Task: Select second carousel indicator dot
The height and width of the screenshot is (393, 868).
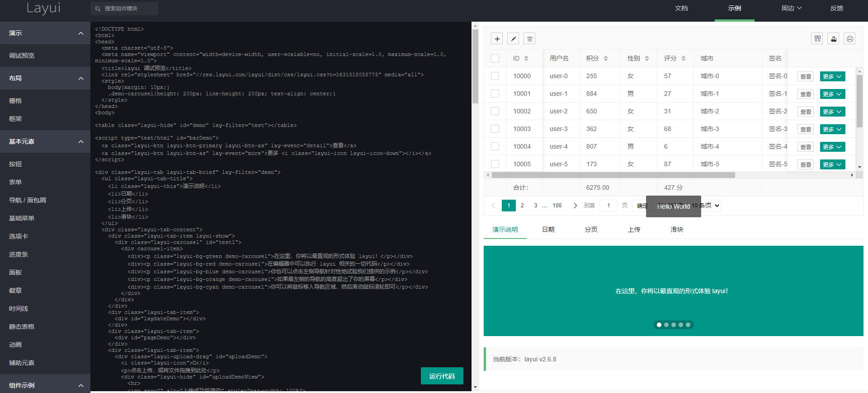Action: coord(666,325)
